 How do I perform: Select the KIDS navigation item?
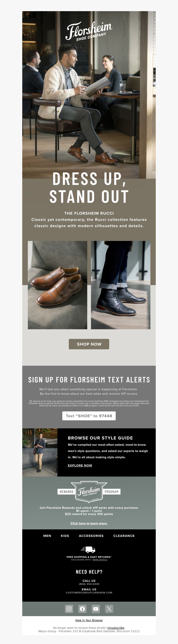[65, 536]
